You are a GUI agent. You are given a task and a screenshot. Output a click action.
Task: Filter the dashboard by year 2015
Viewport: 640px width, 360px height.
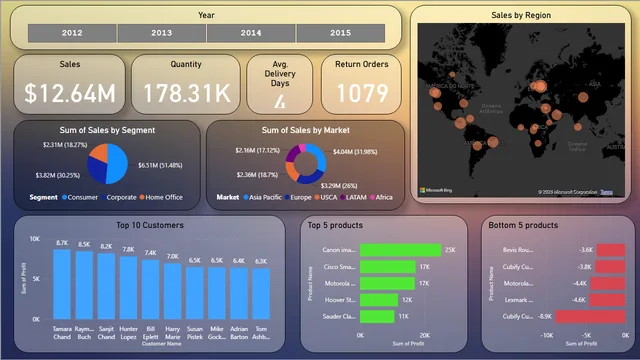[341, 33]
